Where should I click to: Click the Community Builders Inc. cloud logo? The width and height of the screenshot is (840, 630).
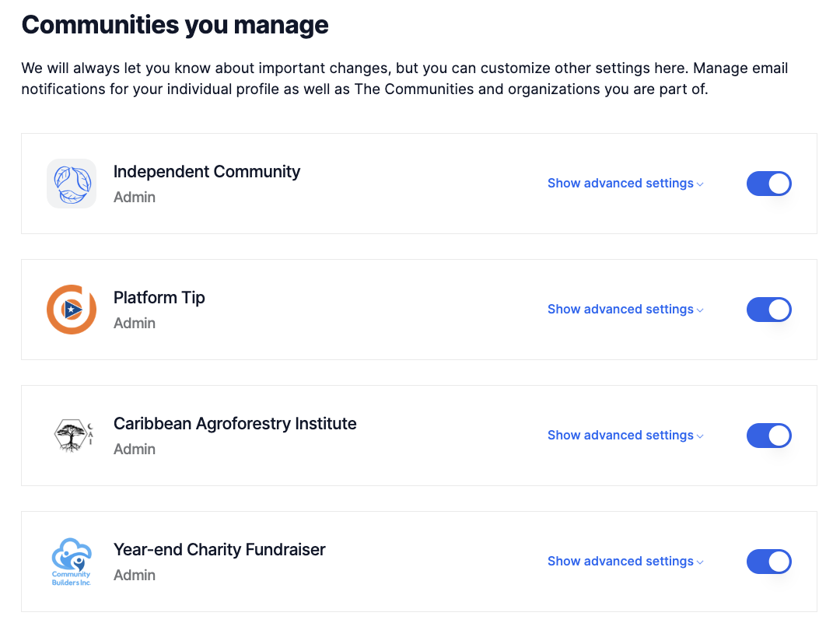point(72,562)
